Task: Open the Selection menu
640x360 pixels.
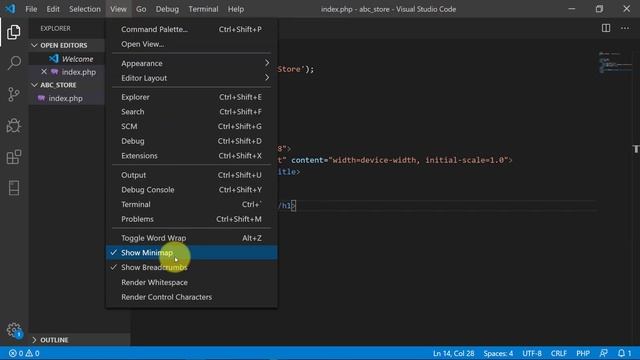Action: click(x=84, y=9)
